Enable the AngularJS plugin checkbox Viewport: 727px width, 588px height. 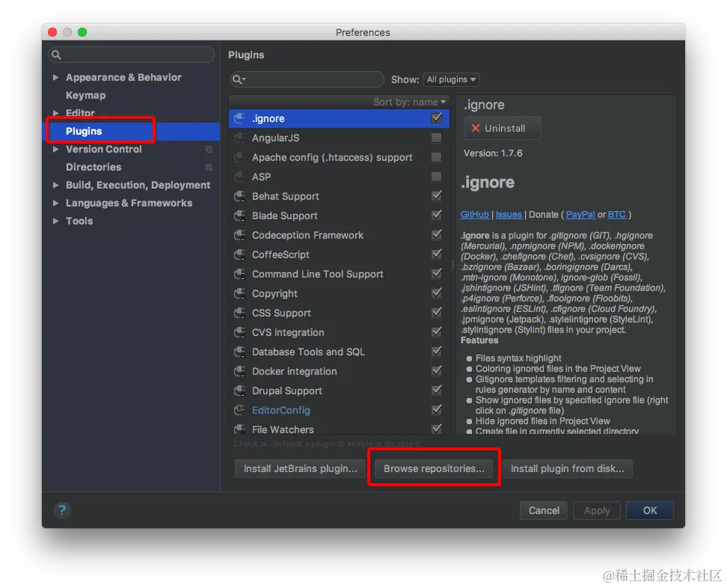pyautogui.click(x=436, y=138)
